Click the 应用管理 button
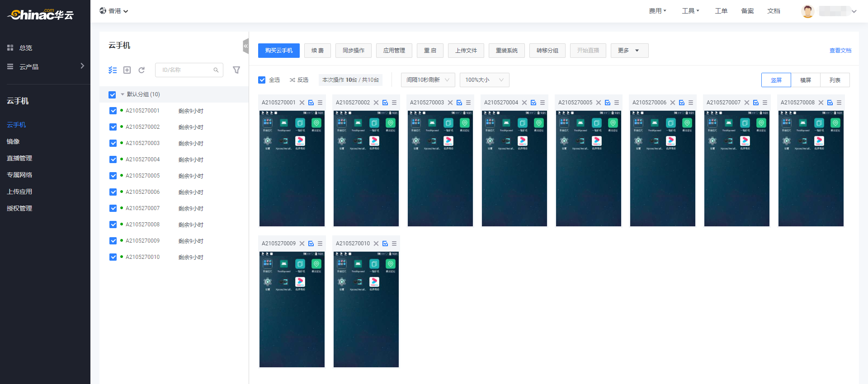Image resolution: width=868 pixels, height=384 pixels. [394, 51]
